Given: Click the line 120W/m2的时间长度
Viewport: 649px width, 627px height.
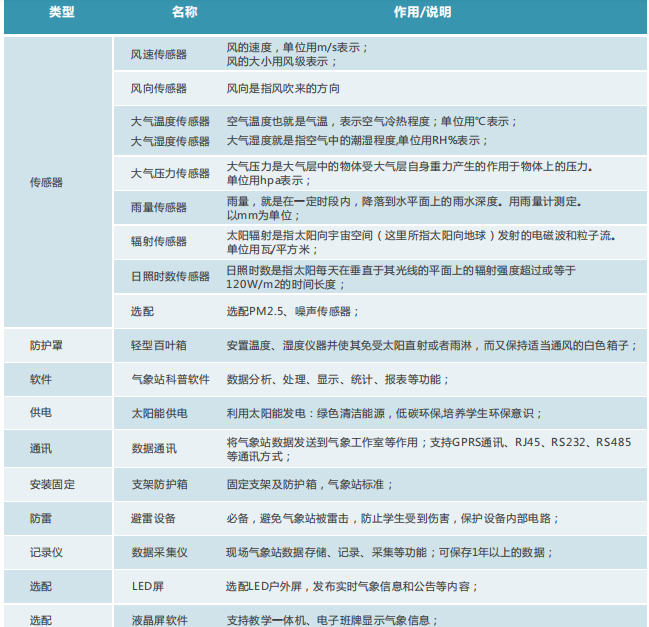Looking at the screenshot, I should [x=286, y=284].
